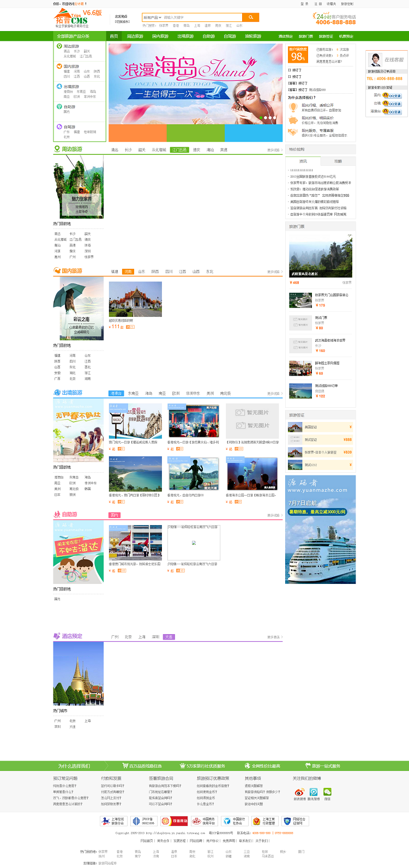Click into the keyword search input field
Image resolution: width=409 pixels, height=868 pixels.
[x=202, y=17]
